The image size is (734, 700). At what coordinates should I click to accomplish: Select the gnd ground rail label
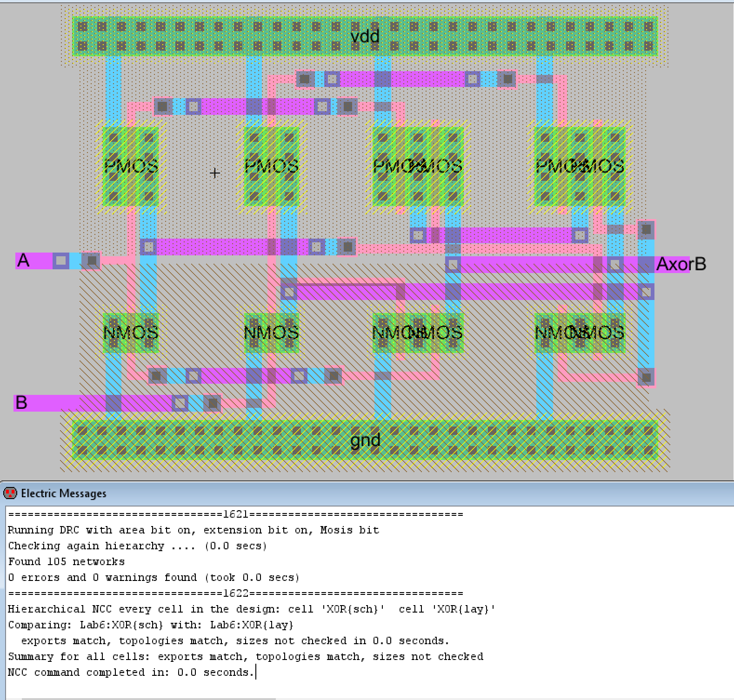pyautogui.click(x=365, y=440)
